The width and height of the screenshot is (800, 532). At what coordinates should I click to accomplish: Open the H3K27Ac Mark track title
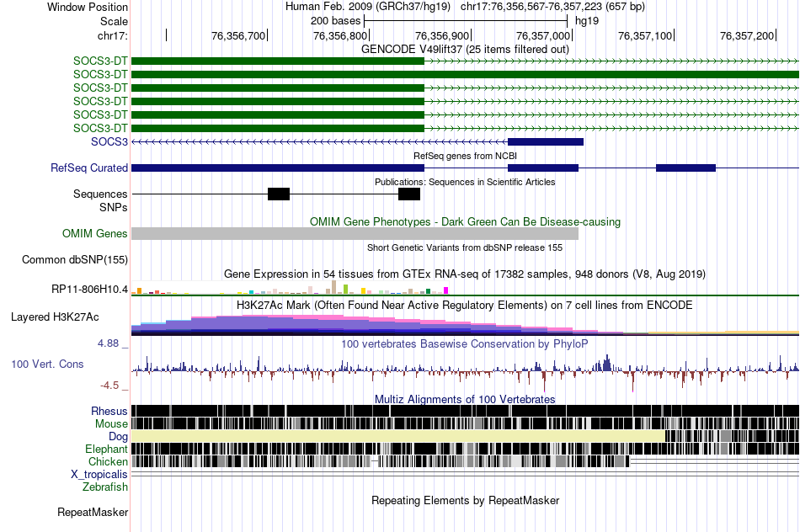(465, 305)
